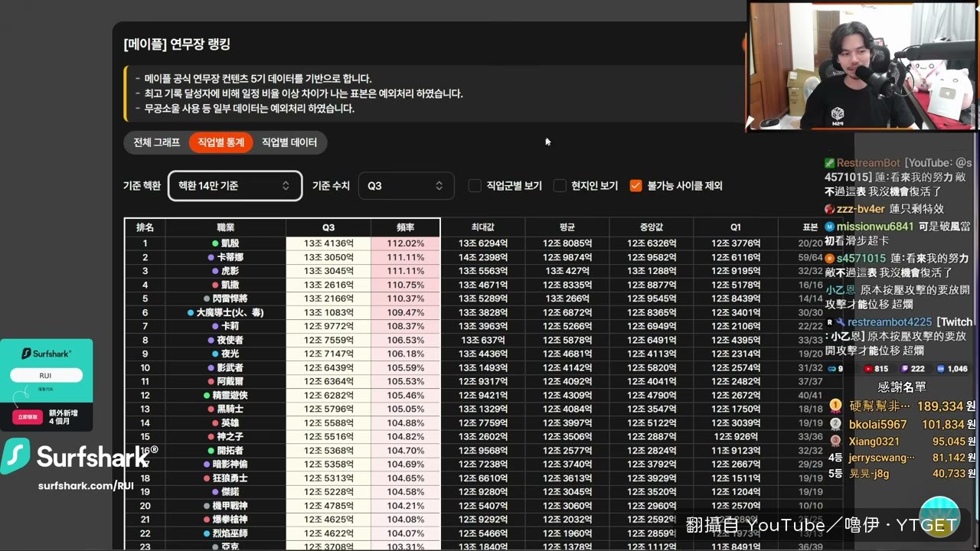The image size is (980, 551).
Task: Click the 閃雷悍將 job name
Action: [230, 298]
